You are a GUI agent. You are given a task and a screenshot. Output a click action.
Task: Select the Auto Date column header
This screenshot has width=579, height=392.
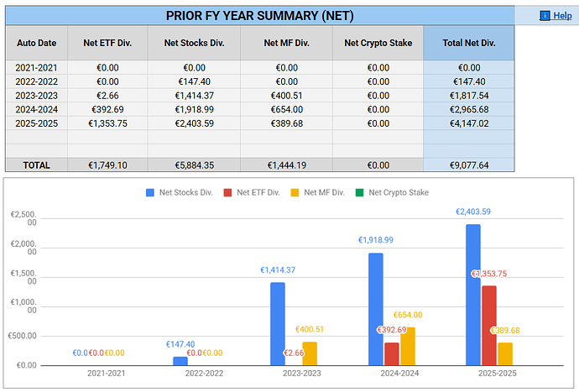coord(35,43)
